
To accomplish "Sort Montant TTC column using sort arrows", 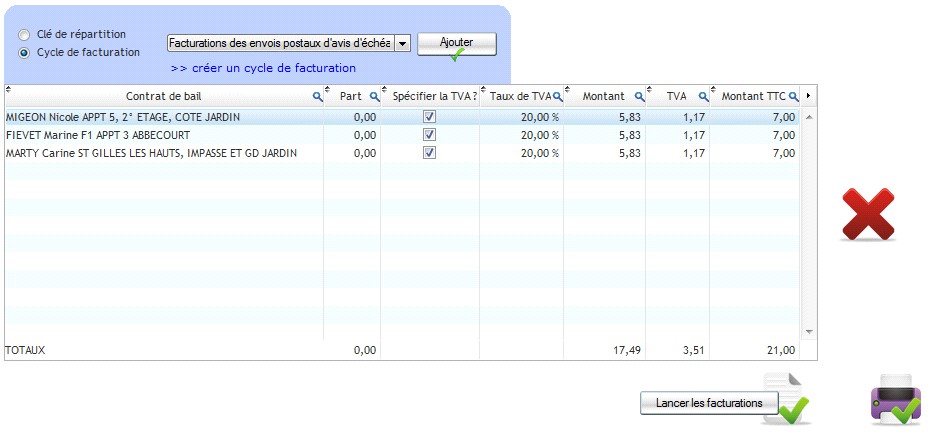I will pyautogui.click(x=713, y=90).
